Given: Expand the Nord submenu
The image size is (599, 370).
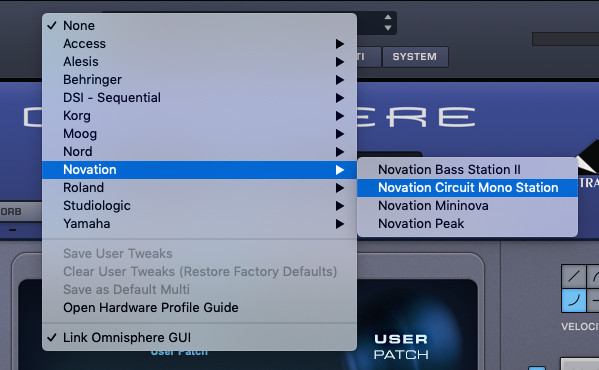Looking at the screenshot, I should pos(199,152).
